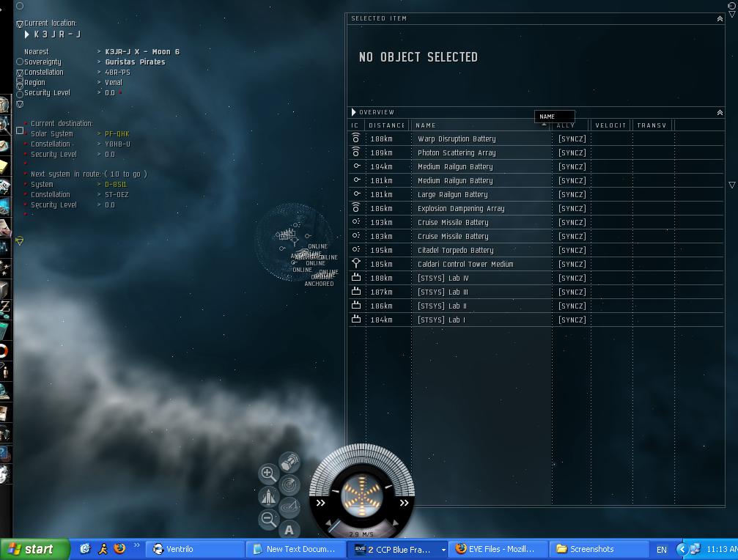Click the Caldari Control Tower row icon
The width and height of the screenshot is (738, 560).
(x=356, y=264)
